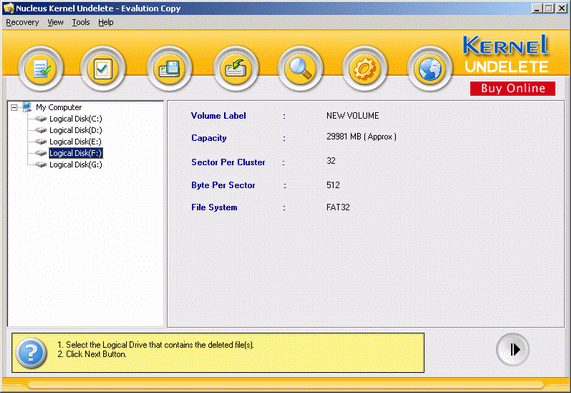Collapse the My Computer tree node

coord(14,107)
